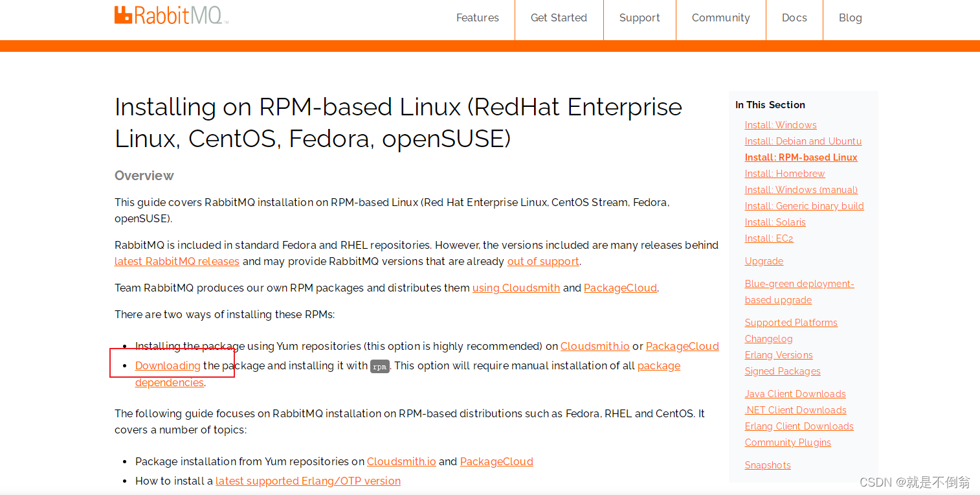
Task: Open the RabbitMQ Blog
Action: [x=850, y=17]
